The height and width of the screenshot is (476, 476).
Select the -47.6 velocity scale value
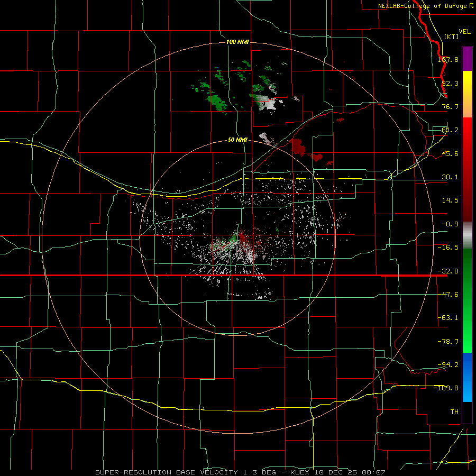[448, 295]
